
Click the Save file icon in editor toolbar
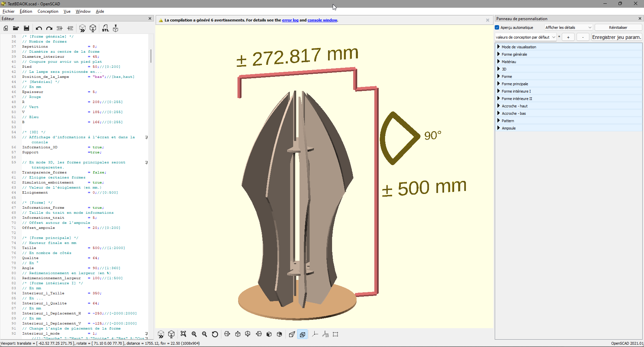pos(26,29)
